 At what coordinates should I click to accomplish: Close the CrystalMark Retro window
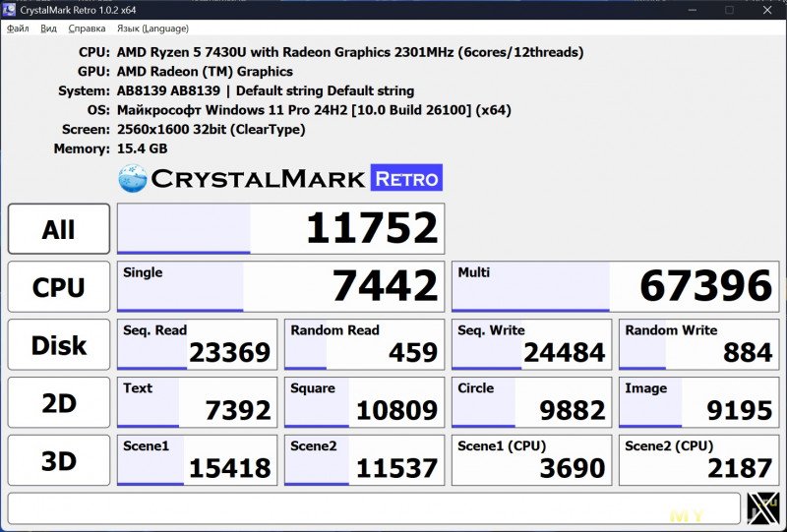[x=768, y=10]
